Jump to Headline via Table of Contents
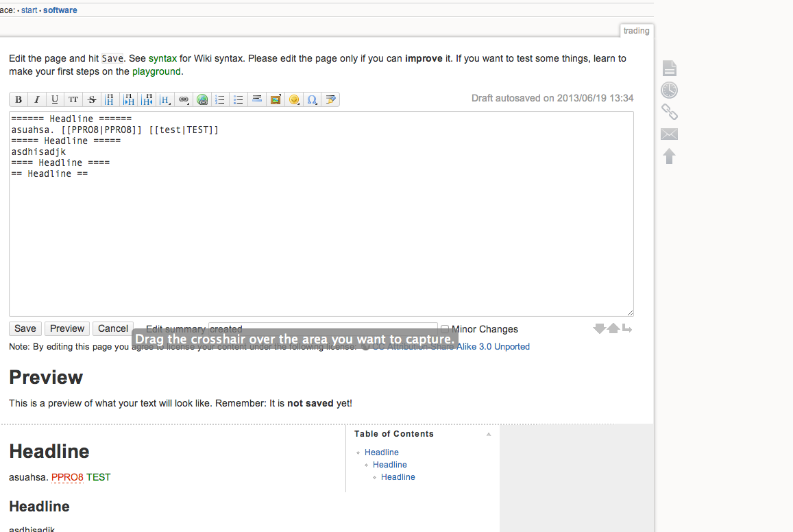The height and width of the screenshot is (532, 793). click(381, 452)
